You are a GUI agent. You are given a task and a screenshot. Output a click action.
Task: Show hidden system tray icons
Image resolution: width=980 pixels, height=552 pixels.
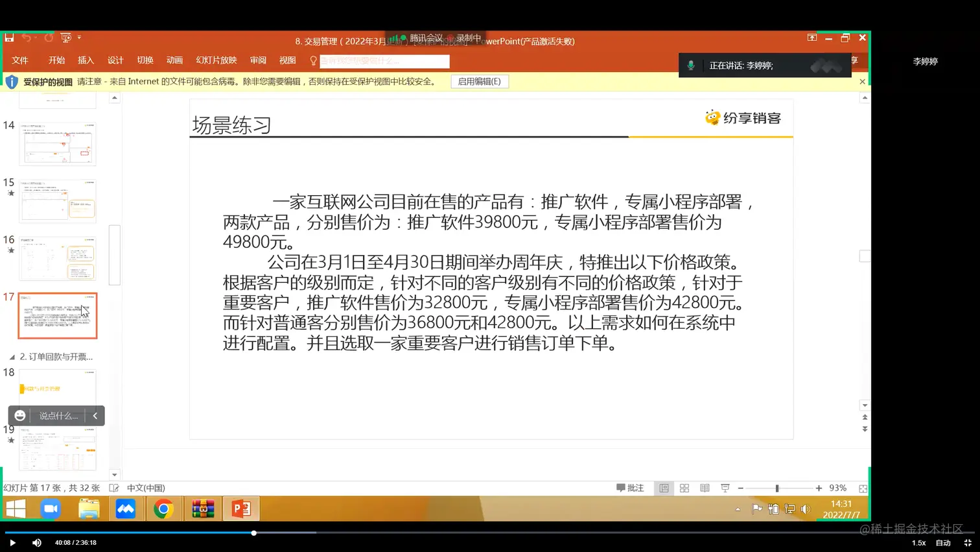pos(738,509)
